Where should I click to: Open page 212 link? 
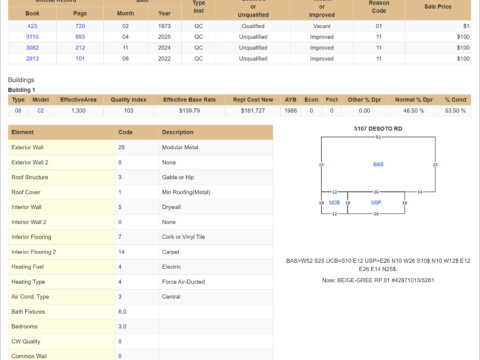point(80,48)
